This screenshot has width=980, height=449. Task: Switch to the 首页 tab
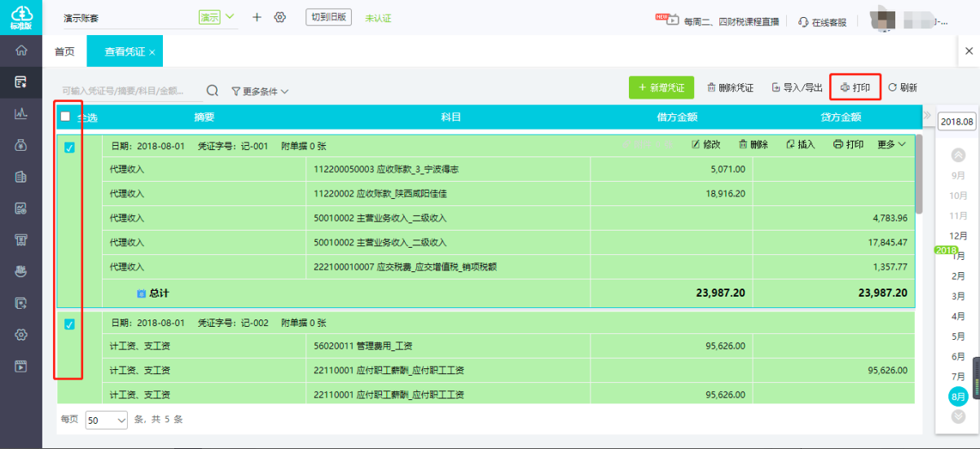pos(64,51)
